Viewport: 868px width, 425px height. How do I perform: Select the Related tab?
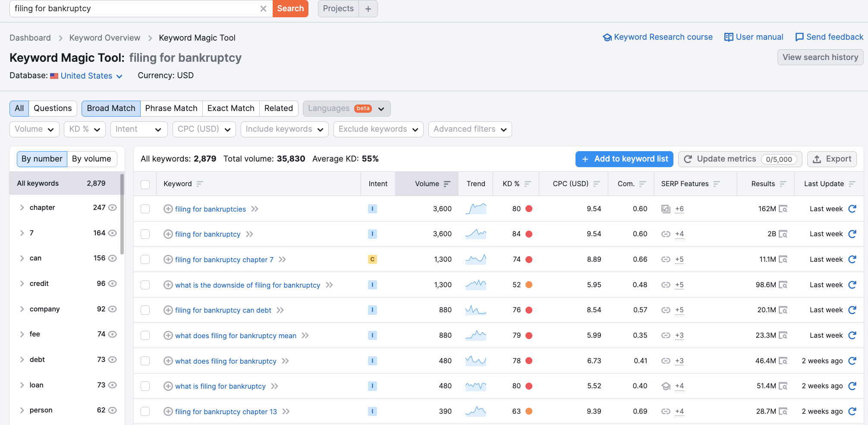[279, 108]
